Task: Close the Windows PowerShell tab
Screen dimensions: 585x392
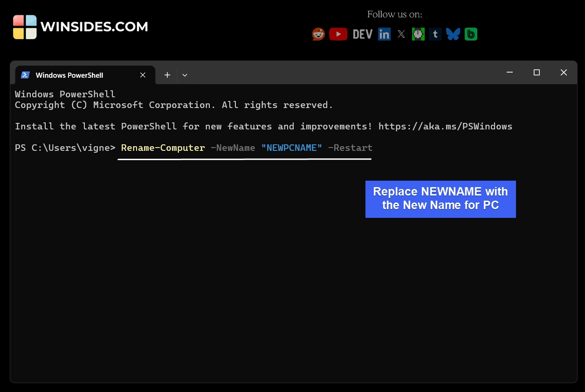Action: [x=143, y=74]
